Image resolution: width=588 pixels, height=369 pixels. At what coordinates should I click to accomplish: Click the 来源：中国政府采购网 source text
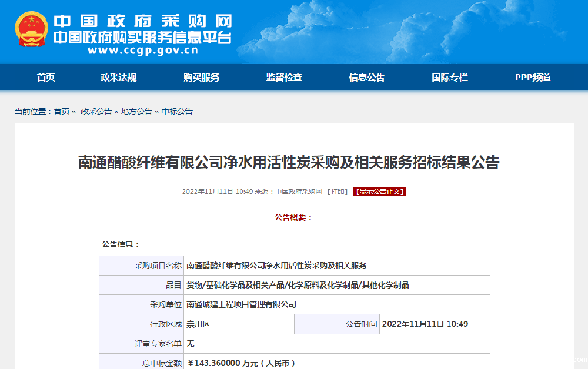tap(288, 192)
